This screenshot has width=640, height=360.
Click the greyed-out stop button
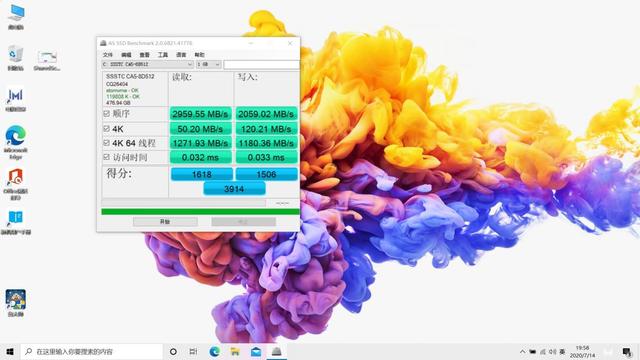point(243,222)
